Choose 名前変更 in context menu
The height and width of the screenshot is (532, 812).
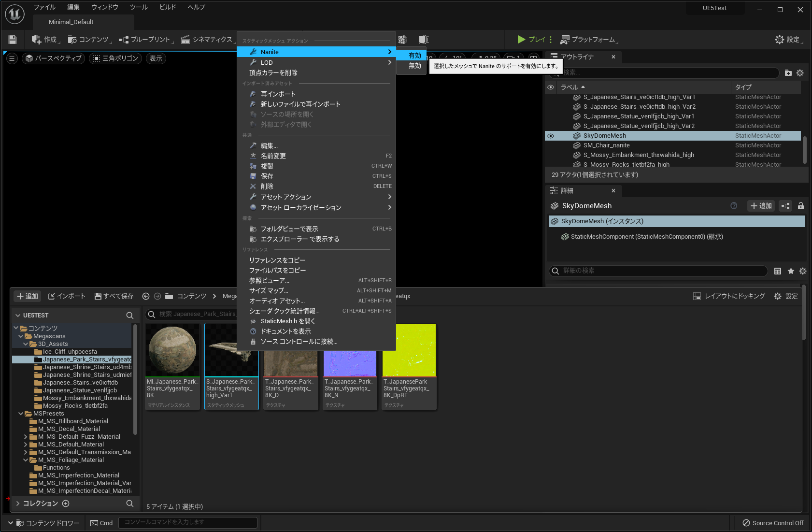tap(316, 156)
